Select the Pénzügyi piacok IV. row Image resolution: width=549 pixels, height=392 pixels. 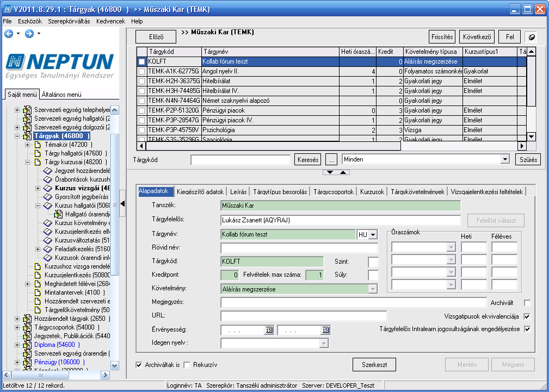pos(331,120)
